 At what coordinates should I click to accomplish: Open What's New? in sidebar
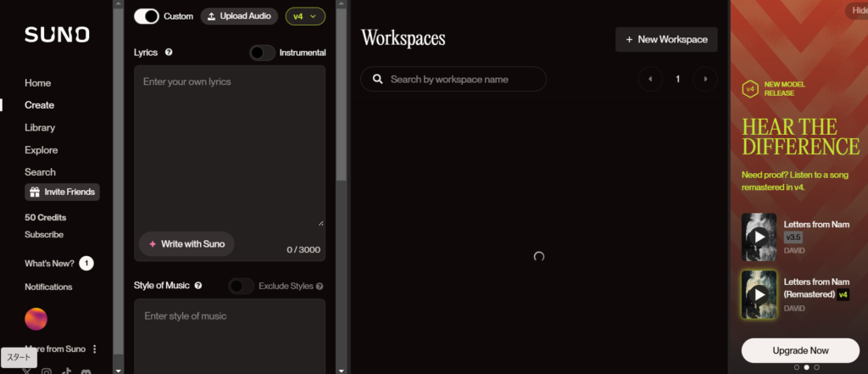point(49,263)
